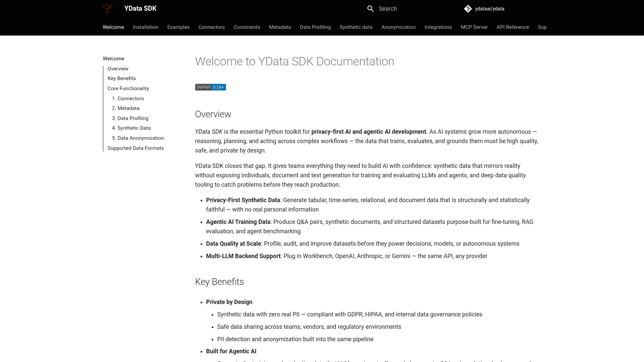Click the Overview section heading

[213, 114]
